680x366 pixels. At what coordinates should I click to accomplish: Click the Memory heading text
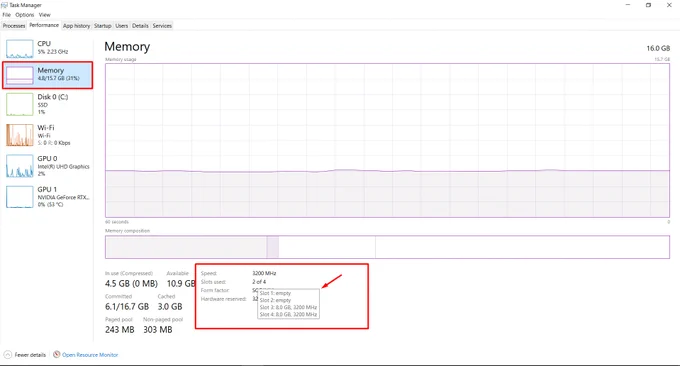coord(127,46)
